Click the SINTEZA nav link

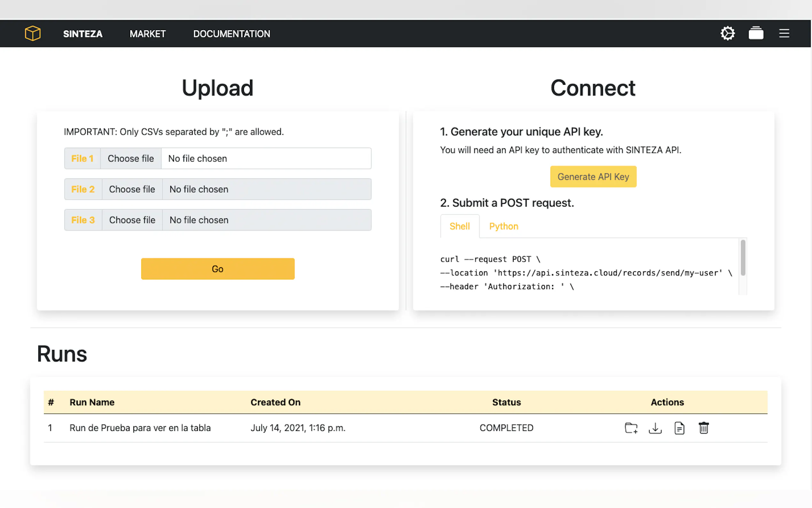click(x=83, y=34)
